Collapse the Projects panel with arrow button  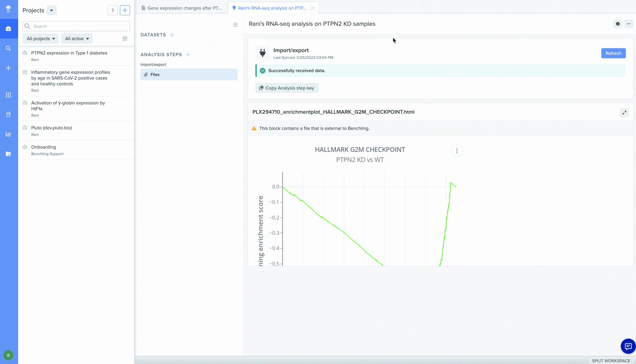[x=113, y=10]
